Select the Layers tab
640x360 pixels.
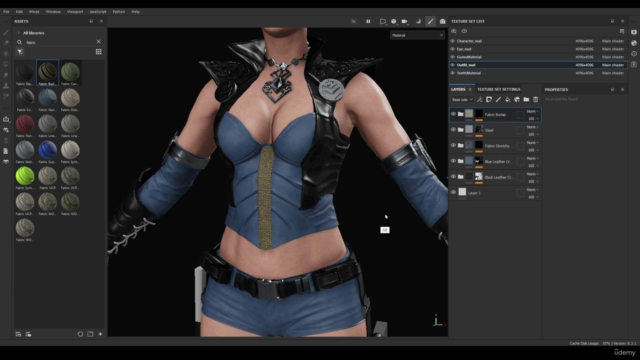(458, 89)
